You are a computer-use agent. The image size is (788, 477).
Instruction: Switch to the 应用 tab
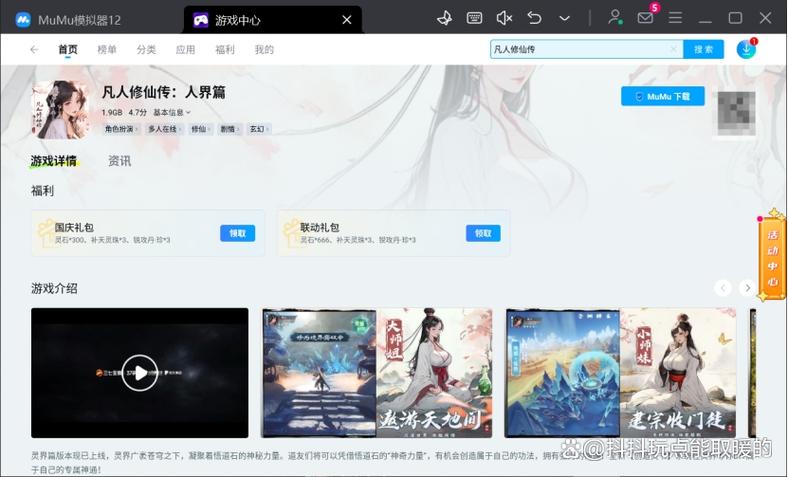coord(185,49)
